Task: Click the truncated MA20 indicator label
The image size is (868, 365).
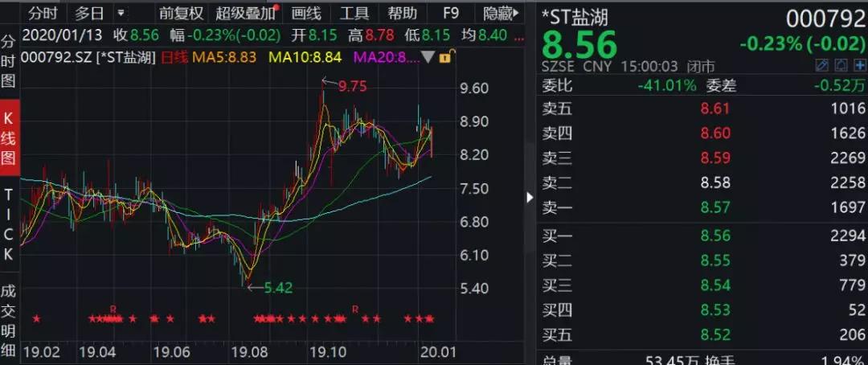Action: click(387, 56)
